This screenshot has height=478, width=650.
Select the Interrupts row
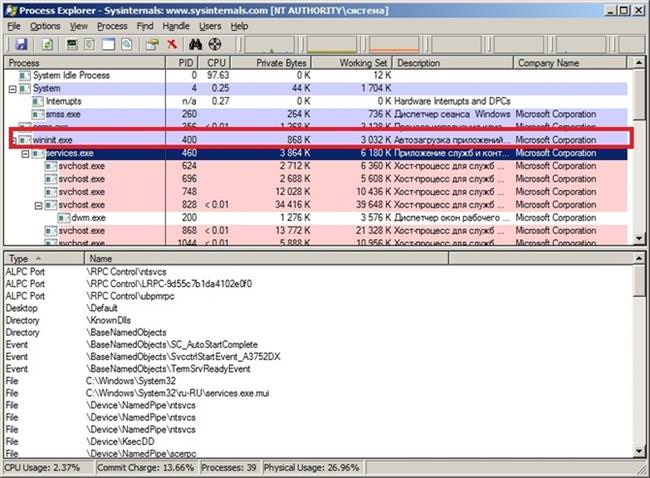click(315, 101)
